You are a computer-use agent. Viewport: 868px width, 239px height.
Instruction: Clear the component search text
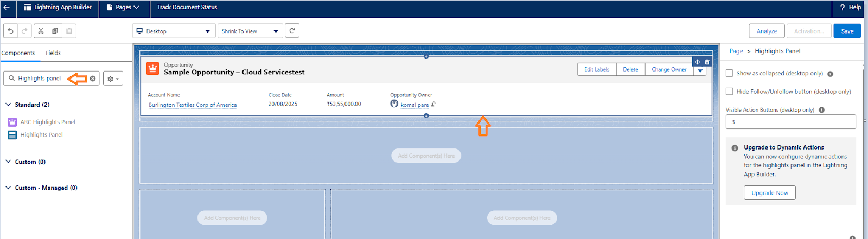pyautogui.click(x=93, y=79)
